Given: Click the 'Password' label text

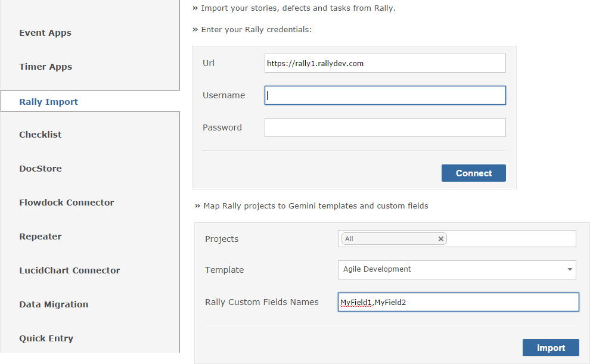Looking at the screenshot, I should coord(222,127).
